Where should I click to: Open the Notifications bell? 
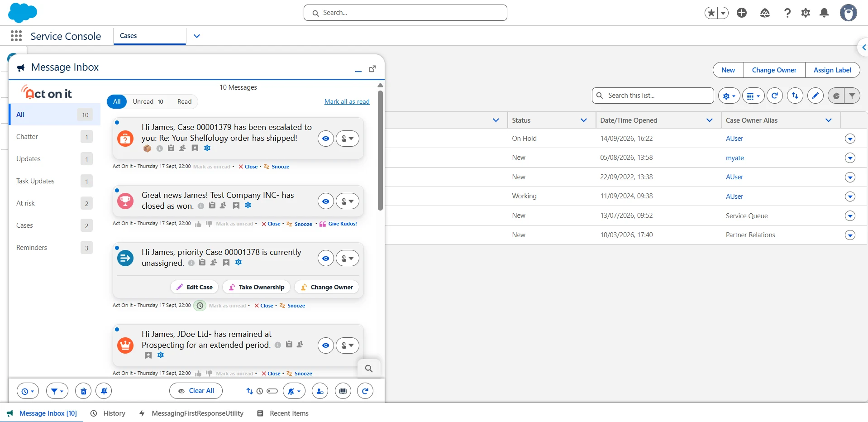pyautogui.click(x=824, y=13)
